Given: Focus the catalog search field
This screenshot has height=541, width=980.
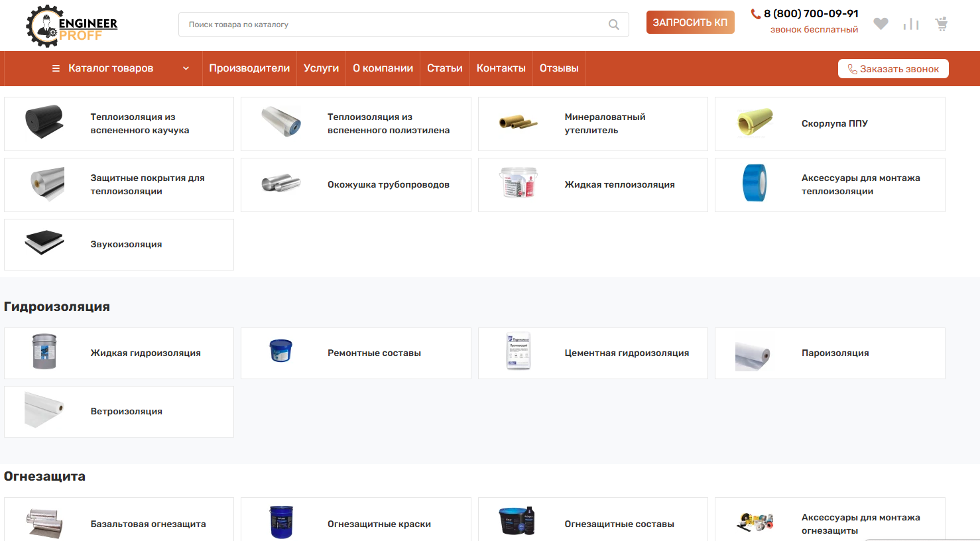Looking at the screenshot, I should click(x=404, y=25).
